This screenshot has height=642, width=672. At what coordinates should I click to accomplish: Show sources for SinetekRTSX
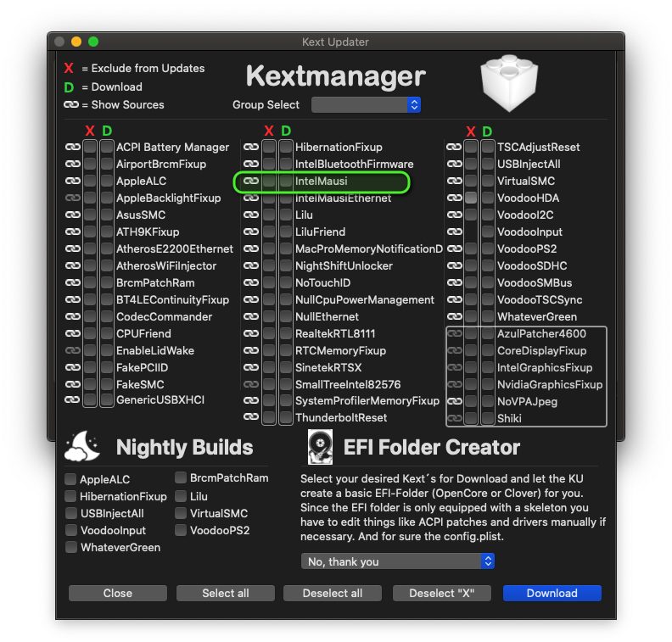(251, 367)
